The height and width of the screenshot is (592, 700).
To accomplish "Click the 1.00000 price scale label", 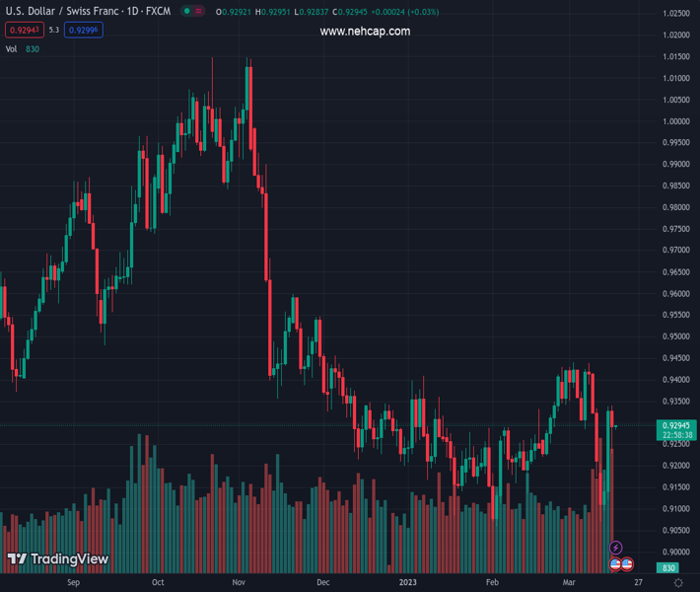I will [676, 121].
